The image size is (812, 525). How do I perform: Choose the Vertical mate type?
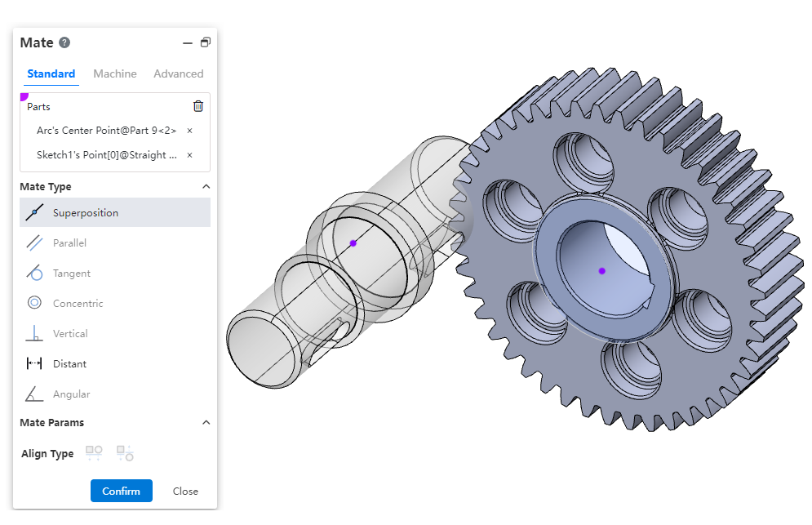coord(70,334)
